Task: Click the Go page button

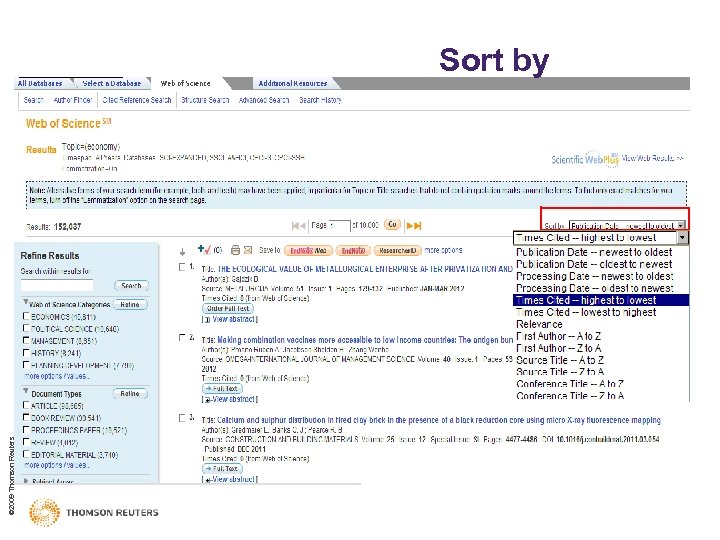Action: pos(392,225)
